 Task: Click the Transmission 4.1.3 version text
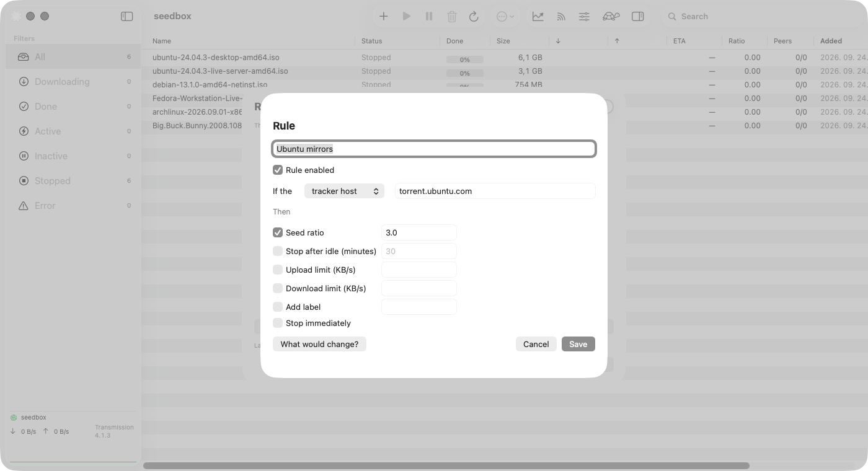[x=114, y=431]
